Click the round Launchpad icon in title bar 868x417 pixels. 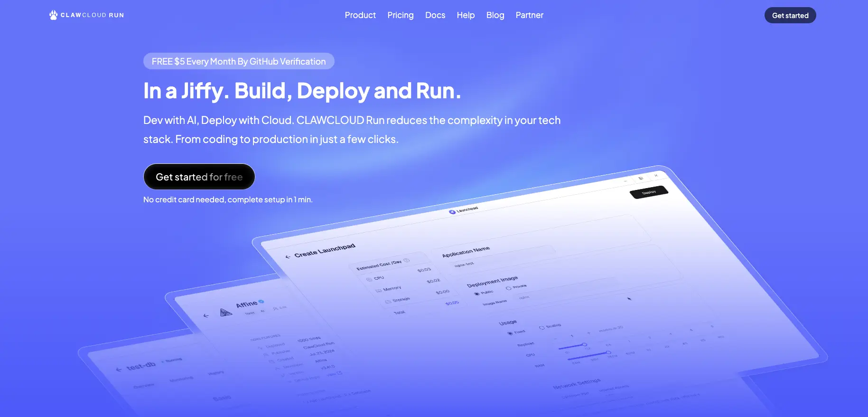pos(452,212)
